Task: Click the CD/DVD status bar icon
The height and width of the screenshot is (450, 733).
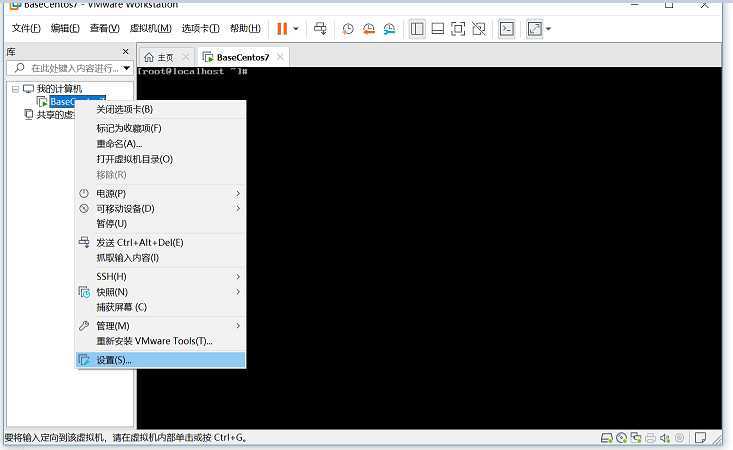Action: [621, 438]
